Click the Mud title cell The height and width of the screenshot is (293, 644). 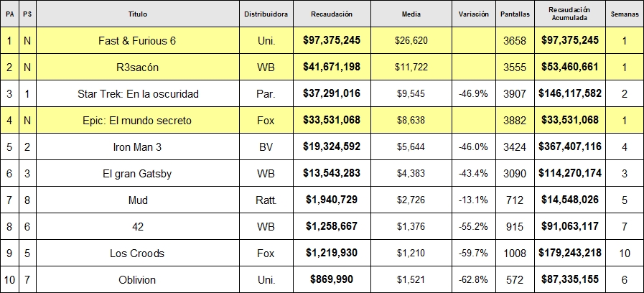pos(137,200)
